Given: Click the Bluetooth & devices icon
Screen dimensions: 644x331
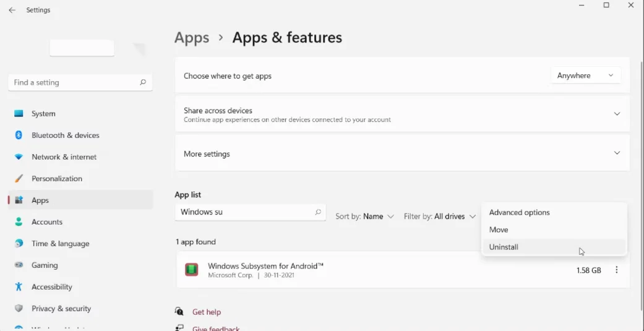Looking at the screenshot, I should point(19,135).
